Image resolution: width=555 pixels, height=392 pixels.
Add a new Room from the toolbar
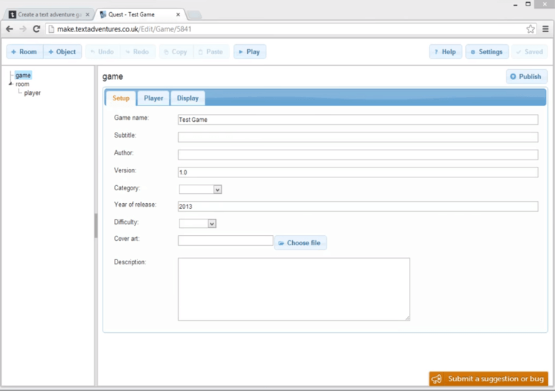click(x=24, y=52)
